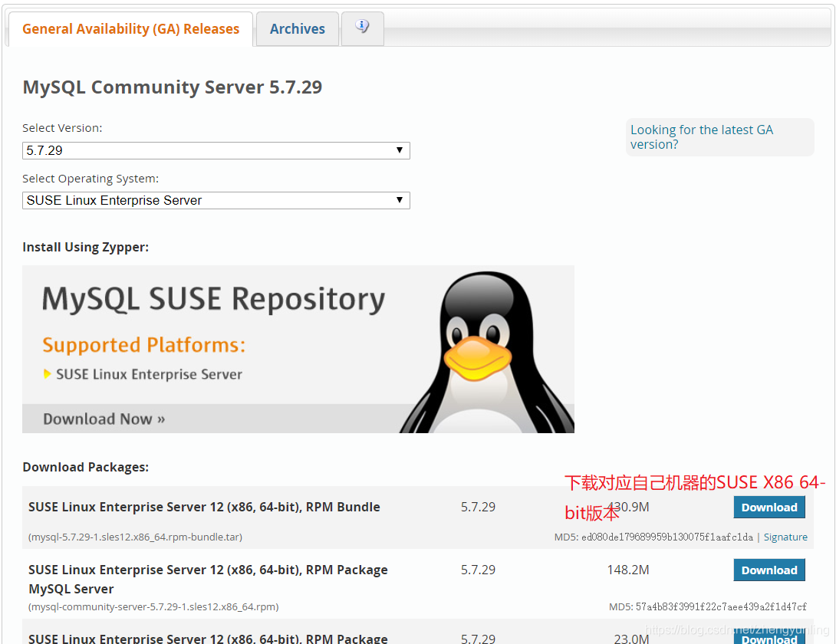The height and width of the screenshot is (644, 836).
Task: Open the info icon tab
Action: pos(363,28)
